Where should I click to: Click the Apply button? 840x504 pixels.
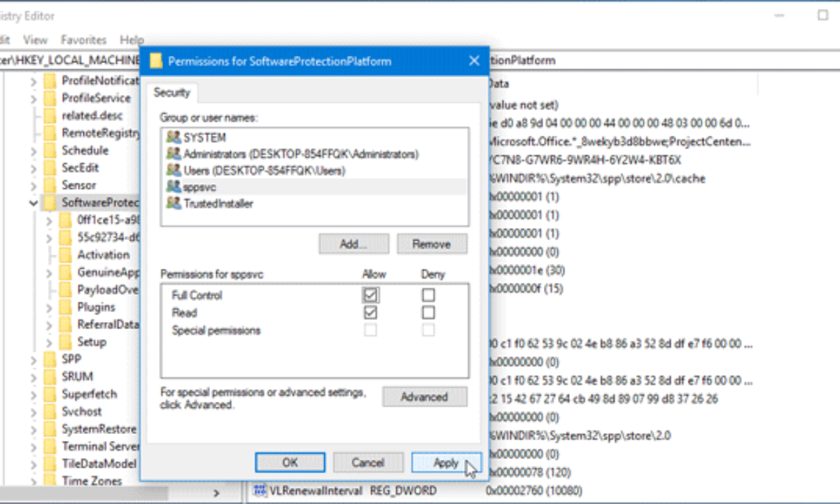[447, 463]
